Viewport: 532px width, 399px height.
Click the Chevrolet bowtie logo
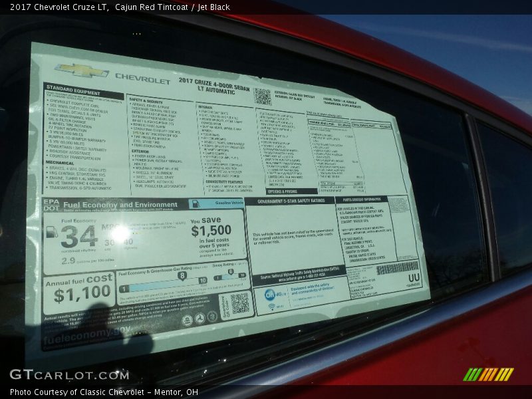[x=82, y=70]
